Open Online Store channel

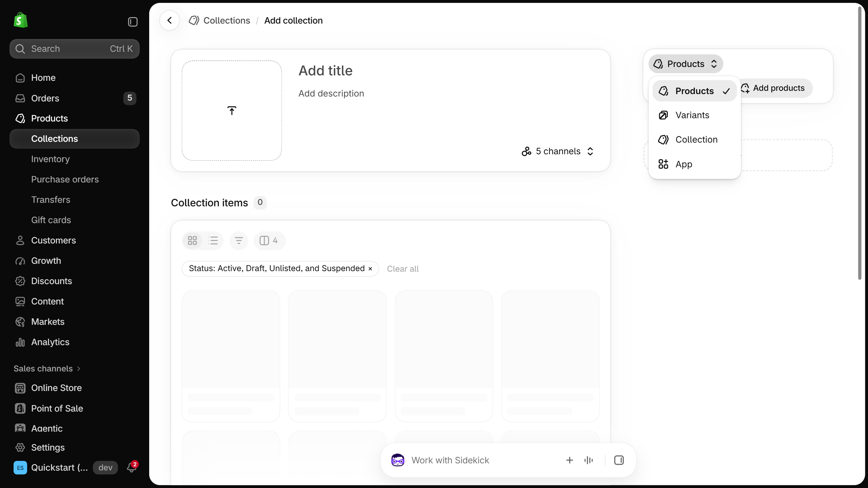click(75, 388)
